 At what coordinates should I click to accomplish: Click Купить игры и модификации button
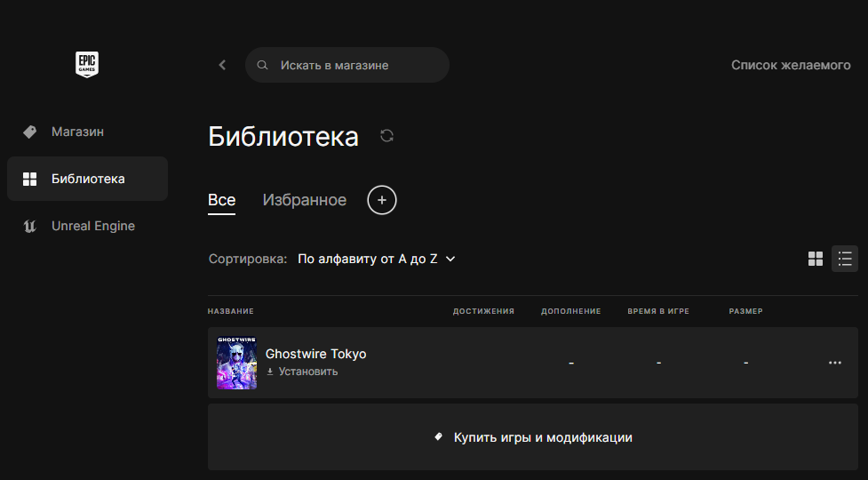[x=532, y=437]
